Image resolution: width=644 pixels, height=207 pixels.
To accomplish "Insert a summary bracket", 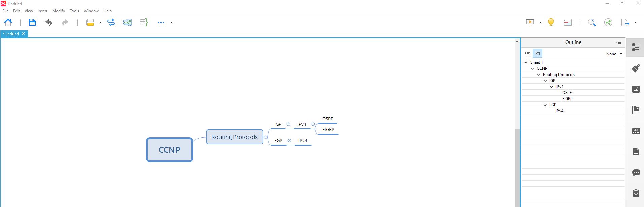I will click(x=144, y=22).
